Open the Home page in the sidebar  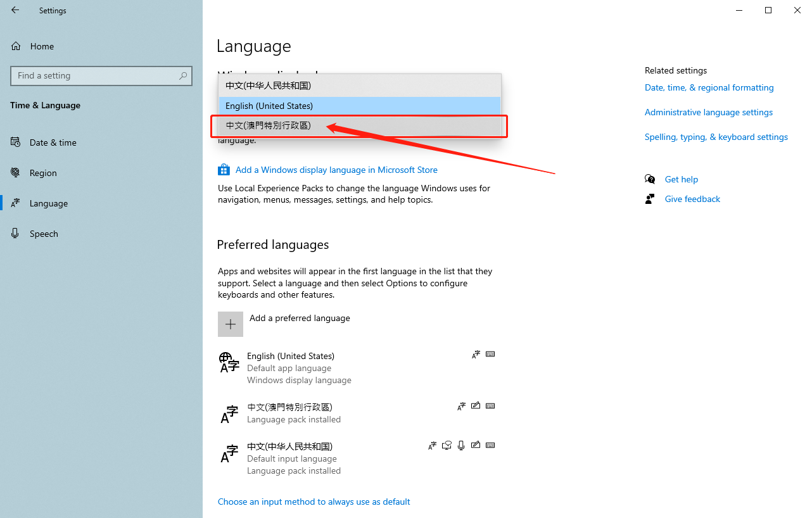(42, 46)
